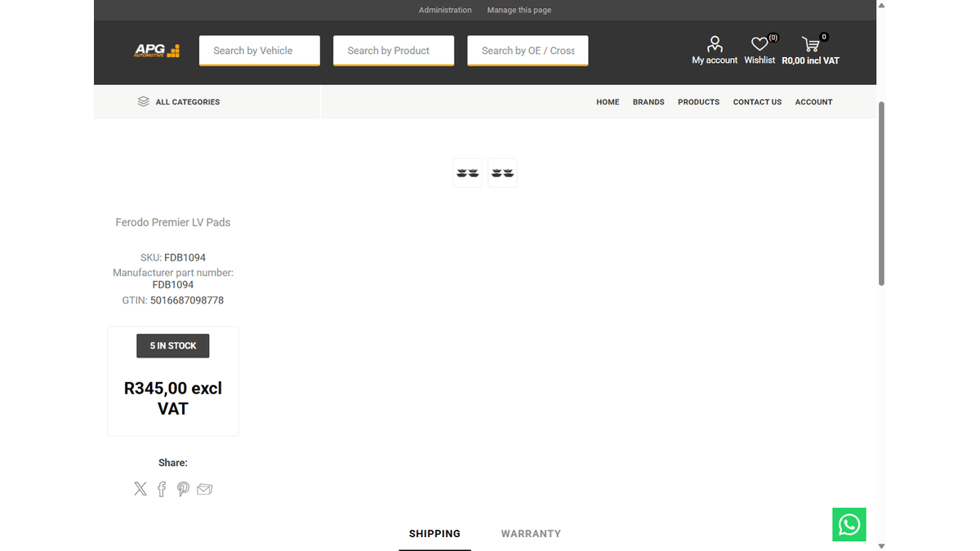Select the first brake pad thumbnail

pyautogui.click(x=468, y=173)
